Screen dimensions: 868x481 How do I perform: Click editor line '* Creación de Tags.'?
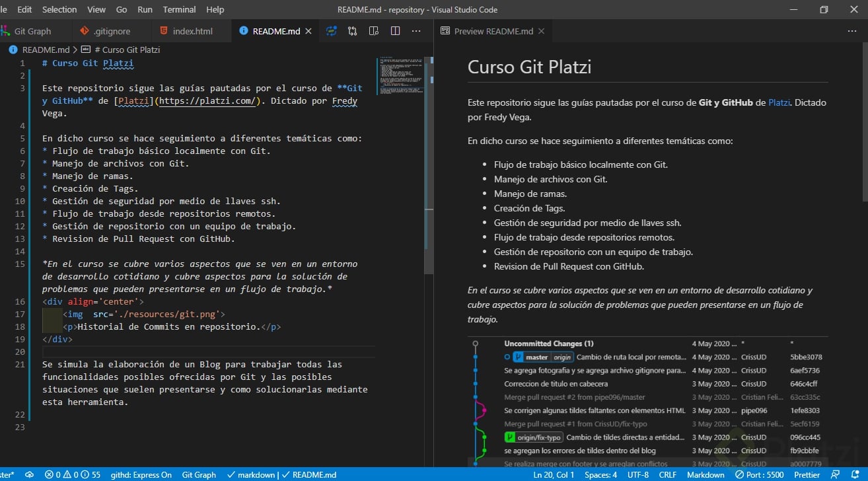pos(90,188)
